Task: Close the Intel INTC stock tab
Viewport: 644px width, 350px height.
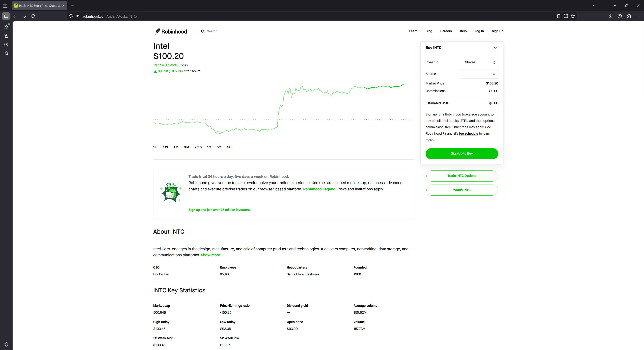Action: tap(64, 6)
